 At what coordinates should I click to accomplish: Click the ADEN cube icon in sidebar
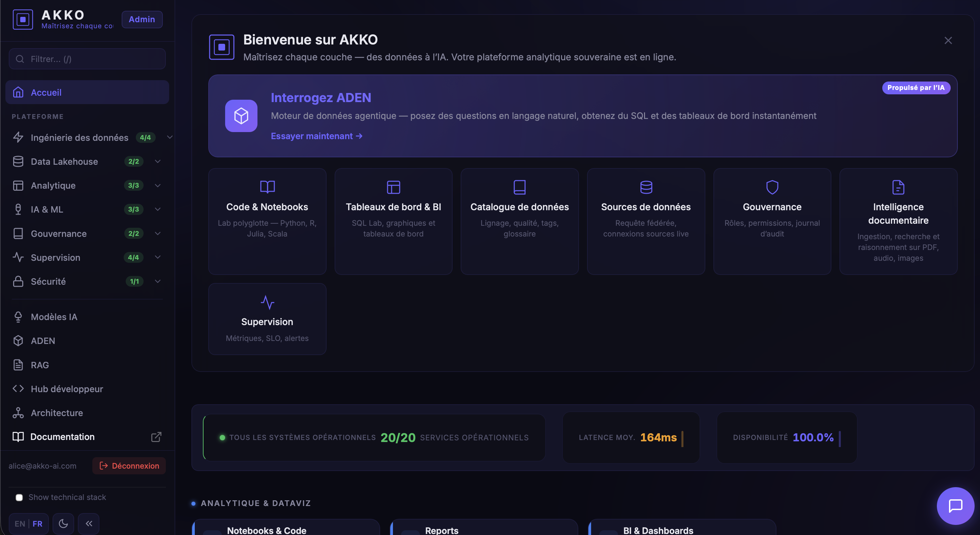18,341
